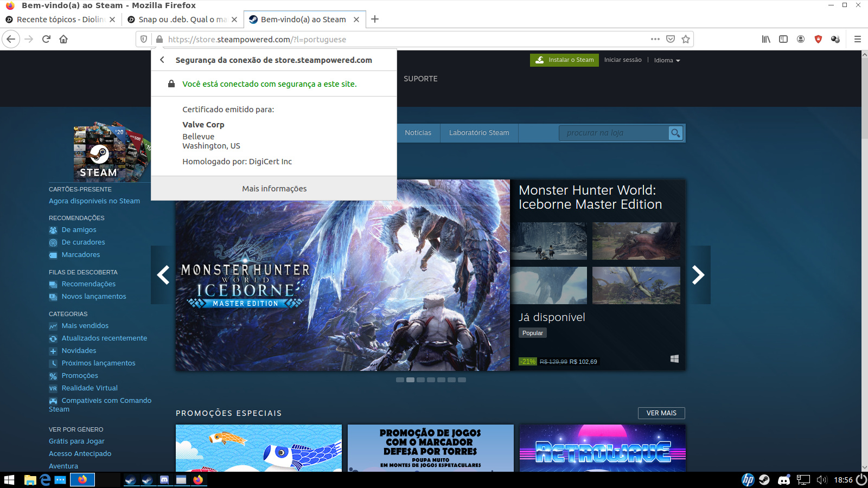
Task: Open the Firefox hamburger menu
Action: [858, 39]
